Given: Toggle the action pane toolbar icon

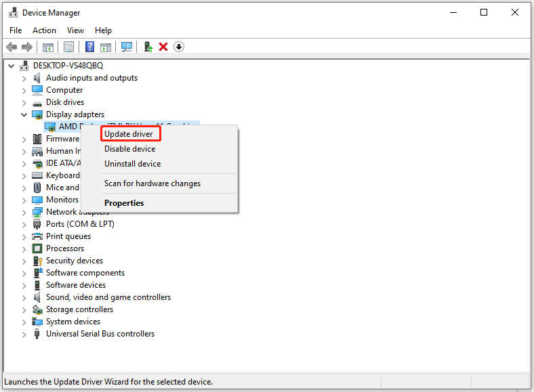Looking at the screenshot, I should [106, 47].
